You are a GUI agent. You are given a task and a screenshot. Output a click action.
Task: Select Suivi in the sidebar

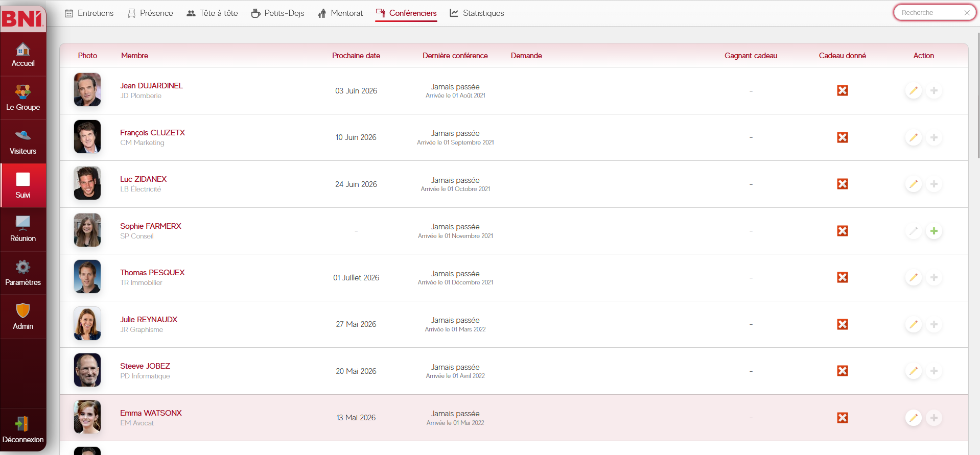23,185
